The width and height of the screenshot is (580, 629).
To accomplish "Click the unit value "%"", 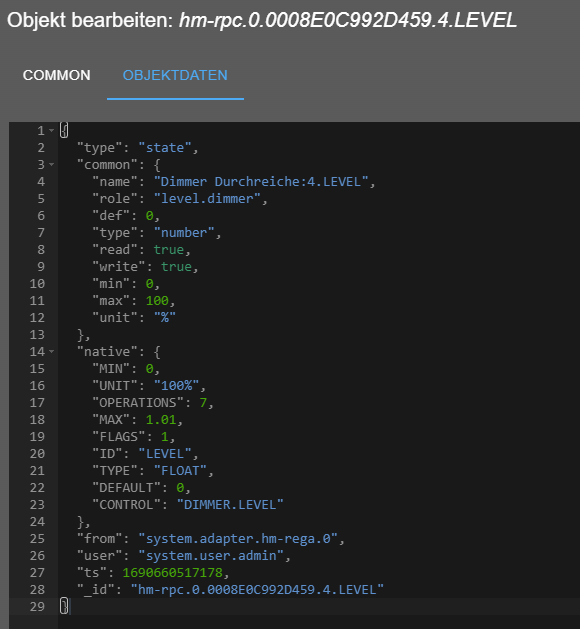I will pos(165,318).
